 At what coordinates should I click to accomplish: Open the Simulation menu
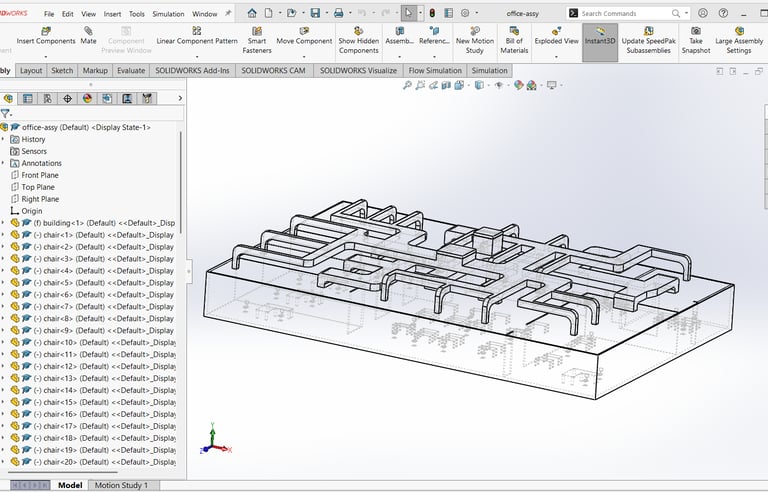[x=168, y=14]
